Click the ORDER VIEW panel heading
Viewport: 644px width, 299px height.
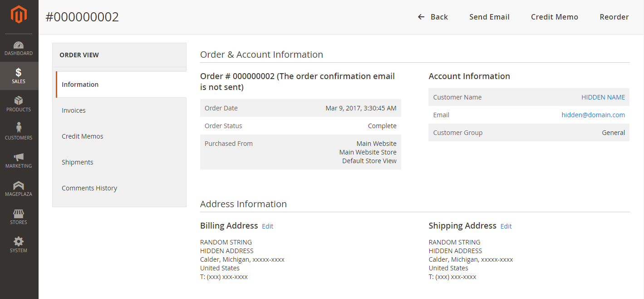pyautogui.click(x=79, y=55)
